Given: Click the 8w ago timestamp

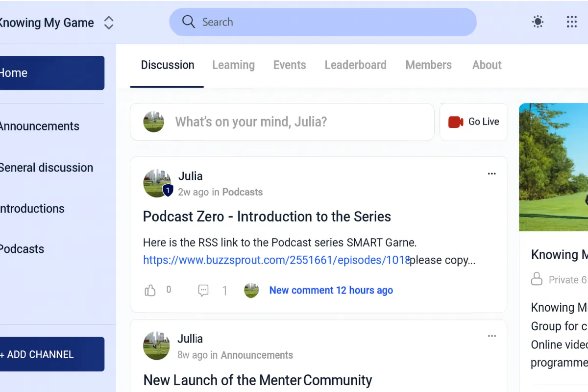Looking at the screenshot, I should click(193, 355).
